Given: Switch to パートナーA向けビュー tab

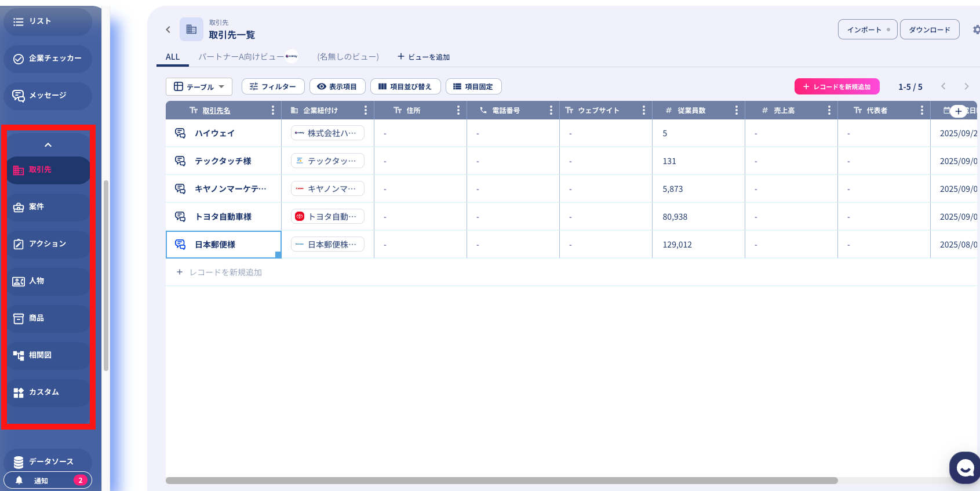Looking at the screenshot, I should click(x=248, y=57).
